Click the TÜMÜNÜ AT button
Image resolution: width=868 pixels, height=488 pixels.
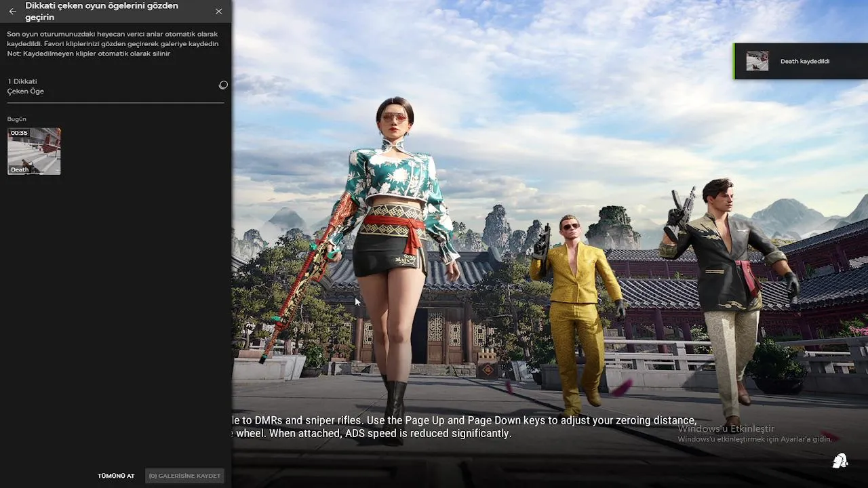coord(116,476)
